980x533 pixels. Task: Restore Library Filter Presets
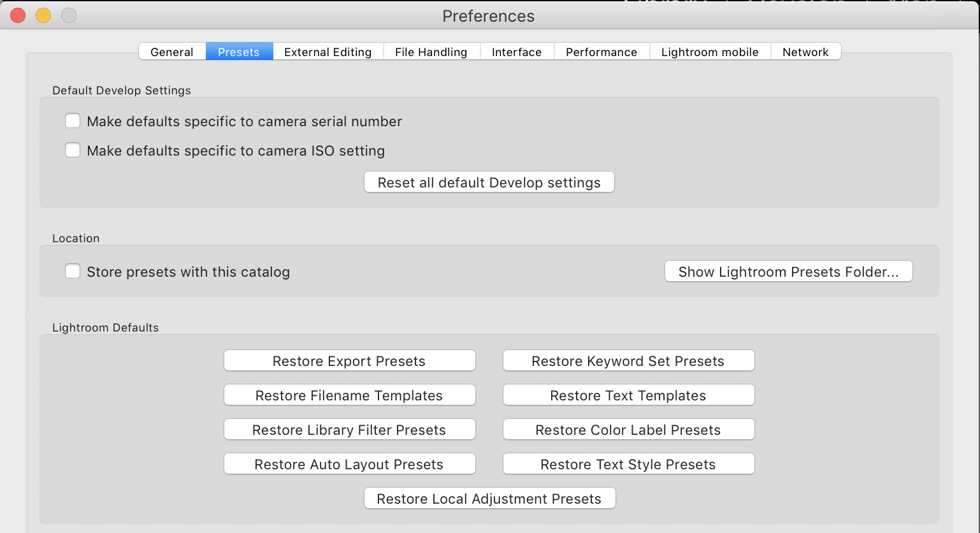tap(350, 430)
